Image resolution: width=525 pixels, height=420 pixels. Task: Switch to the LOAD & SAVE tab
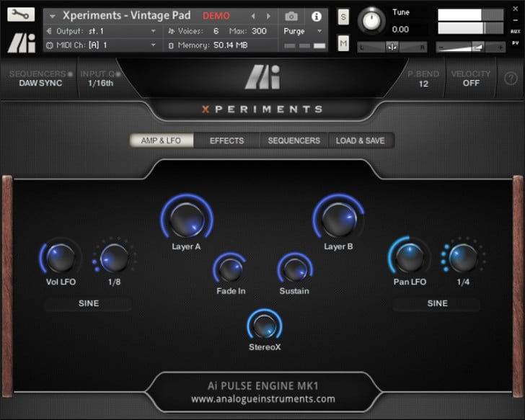[x=361, y=140]
